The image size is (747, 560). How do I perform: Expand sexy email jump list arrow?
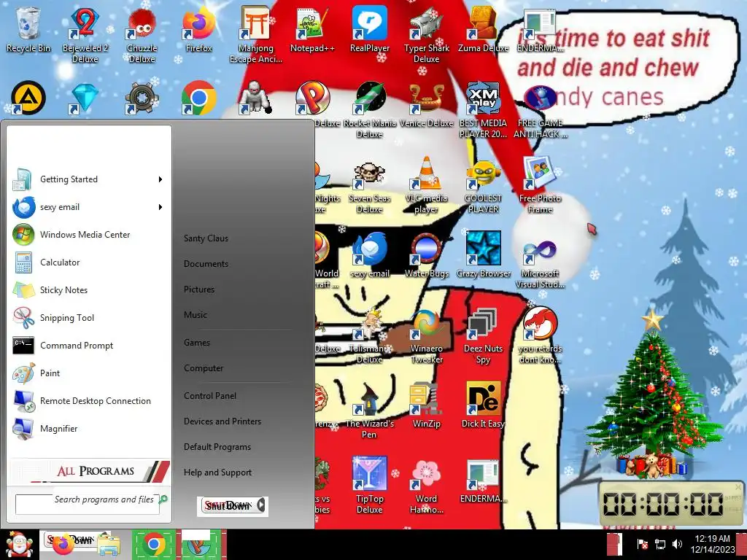pyautogui.click(x=160, y=207)
